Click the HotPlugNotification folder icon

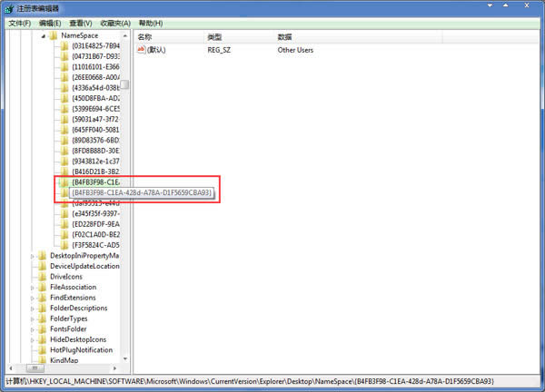click(42, 350)
